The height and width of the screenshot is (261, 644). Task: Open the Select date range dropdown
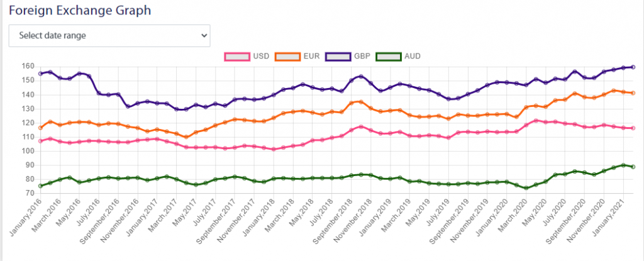coord(109,36)
